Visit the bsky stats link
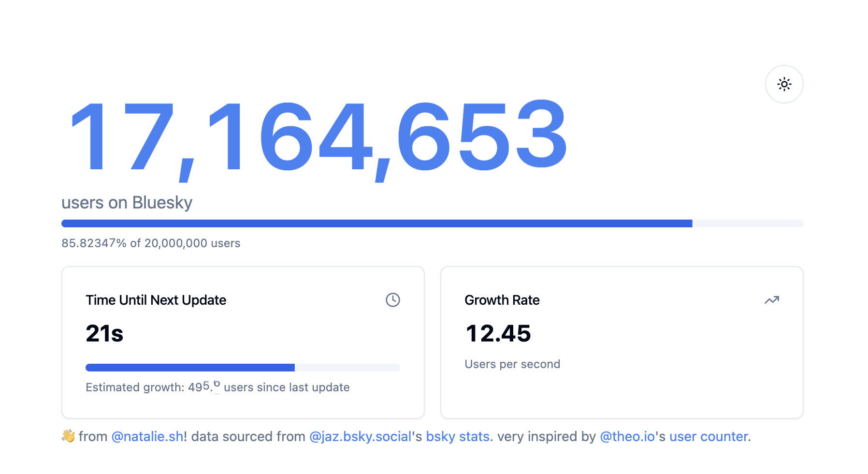 [x=459, y=436]
